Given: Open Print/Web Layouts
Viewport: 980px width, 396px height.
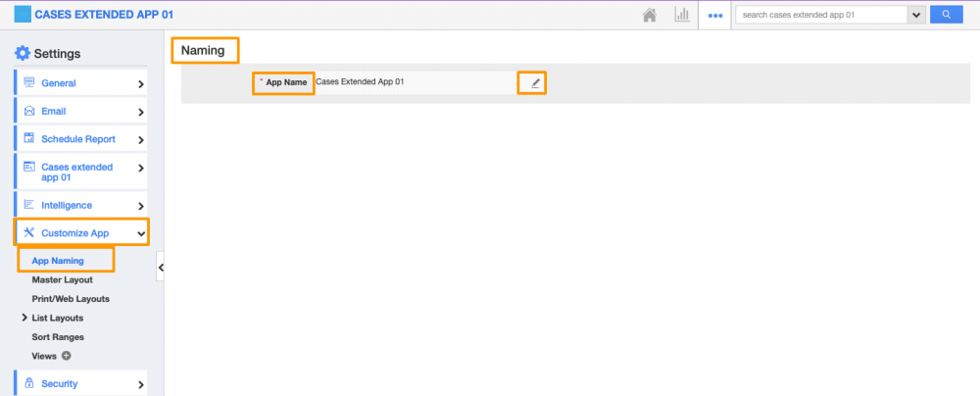Looking at the screenshot, I should point(71,298).
